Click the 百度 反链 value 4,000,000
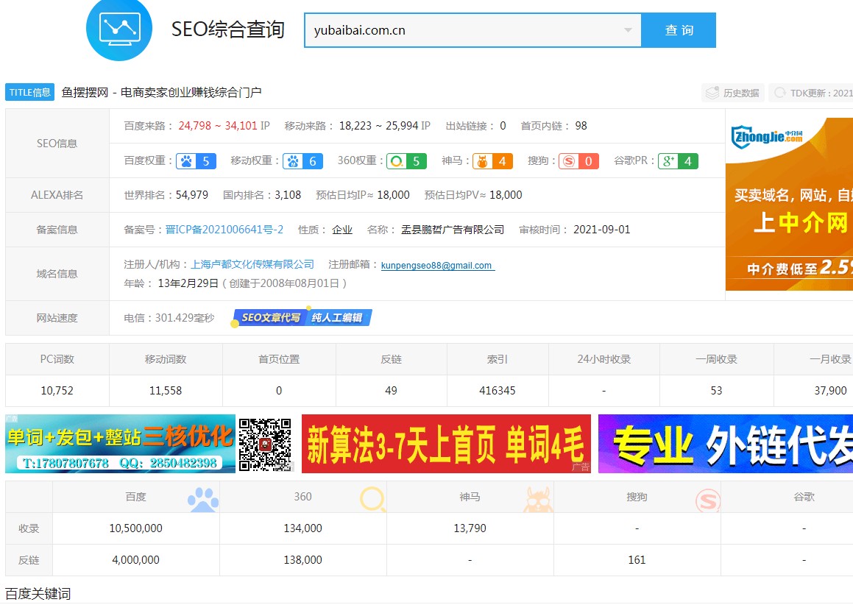Viewport: 853px width, 616px height. coord(136,560)
